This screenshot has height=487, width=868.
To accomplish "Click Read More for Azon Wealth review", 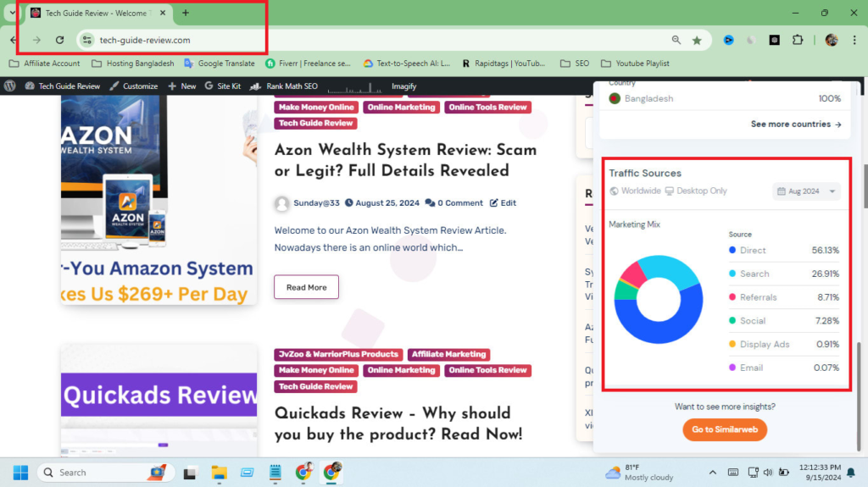I will (306, 287).
